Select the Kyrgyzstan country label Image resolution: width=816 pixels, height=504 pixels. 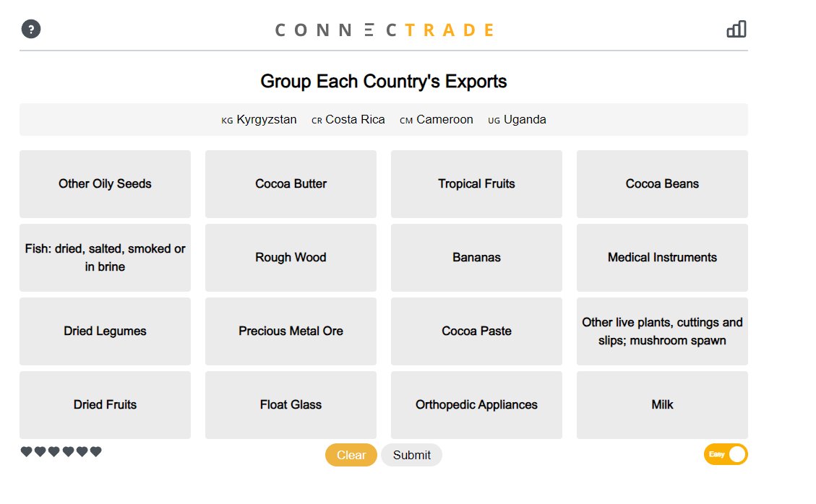[x=266, y=119]
